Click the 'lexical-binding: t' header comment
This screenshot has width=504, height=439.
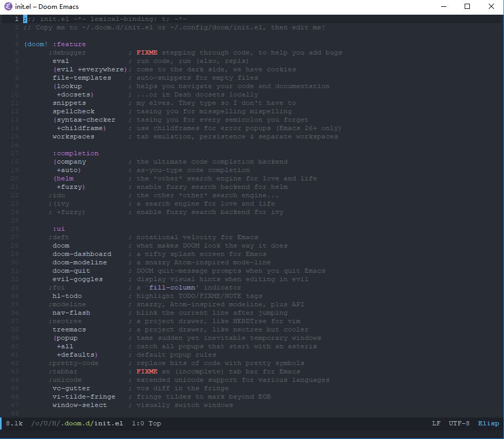pyautogui.click(x=128, y=19)
